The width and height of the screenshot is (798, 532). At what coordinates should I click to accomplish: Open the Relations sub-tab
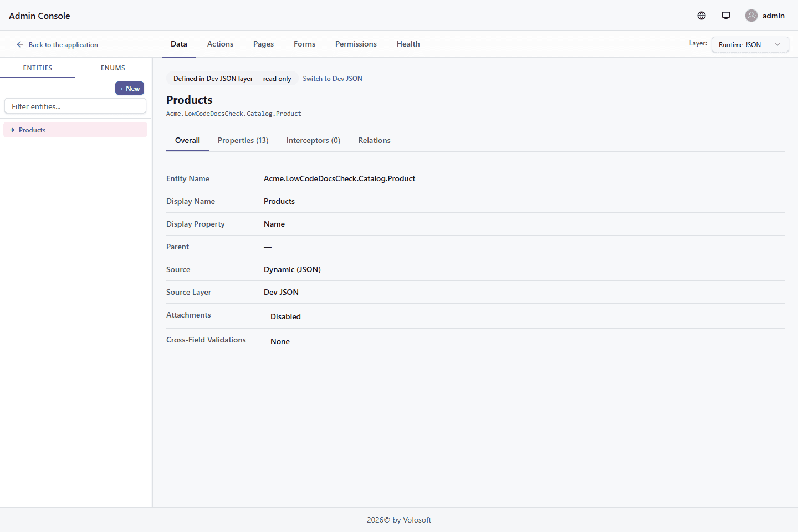pos(374,140)
